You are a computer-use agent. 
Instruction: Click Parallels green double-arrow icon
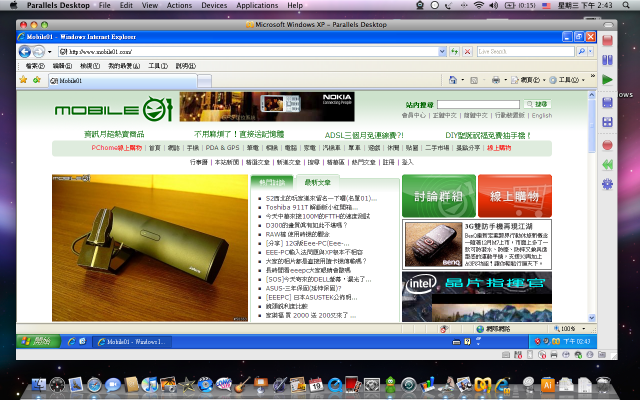[x=607, y=164]
